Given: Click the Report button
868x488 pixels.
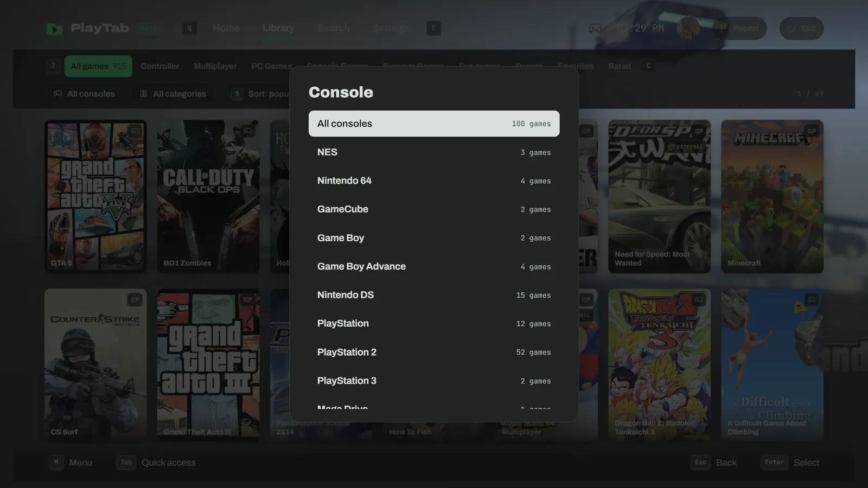Looking at the screenshot, I should tap(739, 28).
